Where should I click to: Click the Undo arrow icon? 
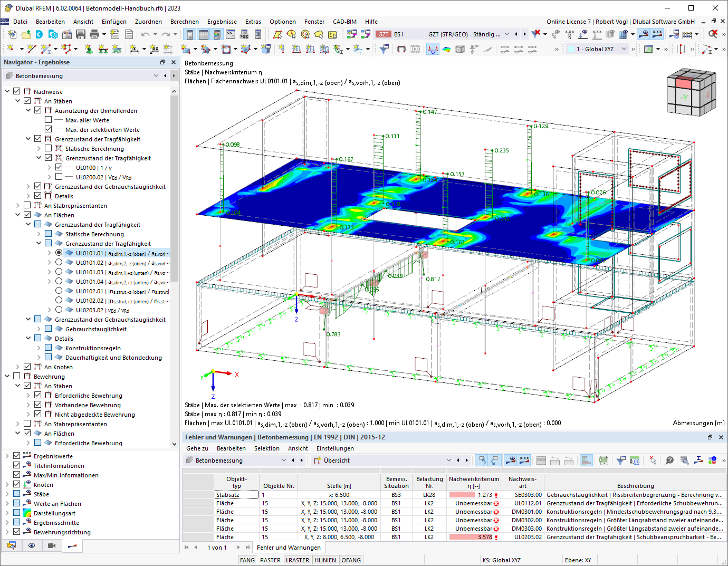pyautogui.click(x=145, y=34)
